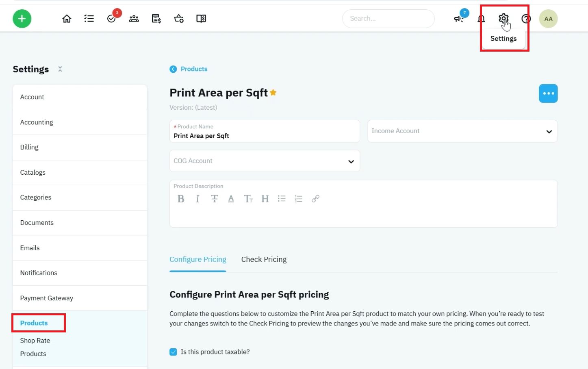The image size is (588, 369).
Task: Open Notifications settings section
Action: [80, 273]
